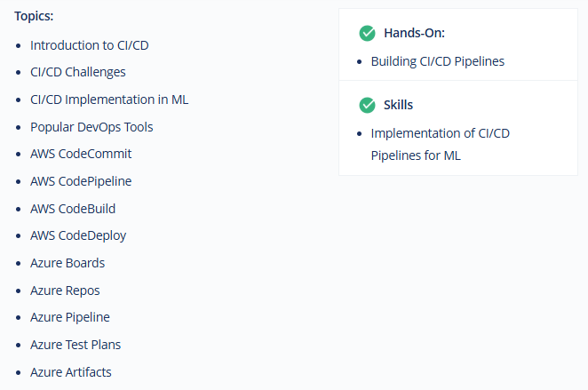
Task: Open AWS CodeCommit topic
Action: tap(81, 154)
